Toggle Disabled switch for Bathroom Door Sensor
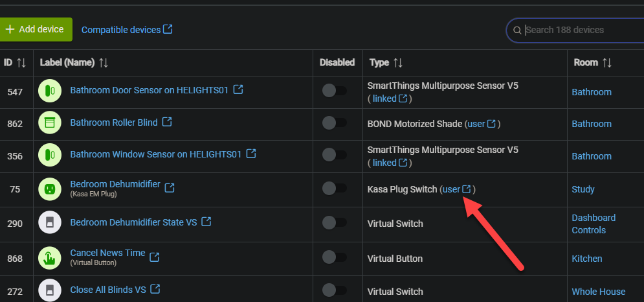Screen dimensions: 644x302 [335, 91]
